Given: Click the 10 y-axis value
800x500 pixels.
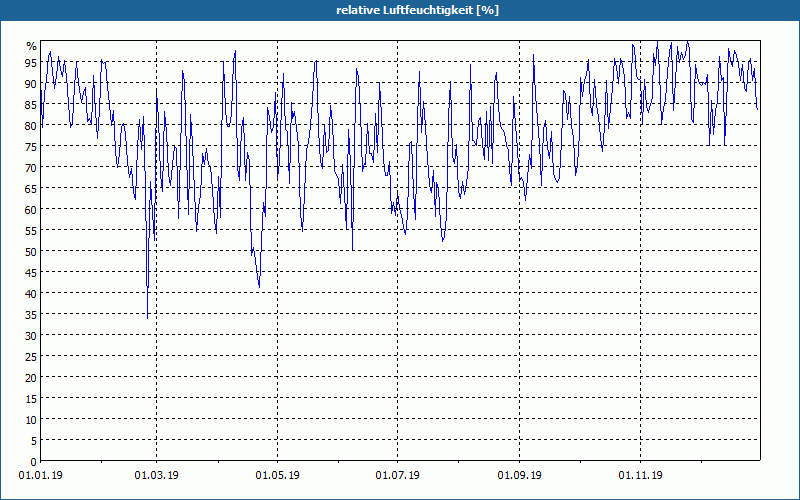Looking at the screenshot, I should coord(31,419).
